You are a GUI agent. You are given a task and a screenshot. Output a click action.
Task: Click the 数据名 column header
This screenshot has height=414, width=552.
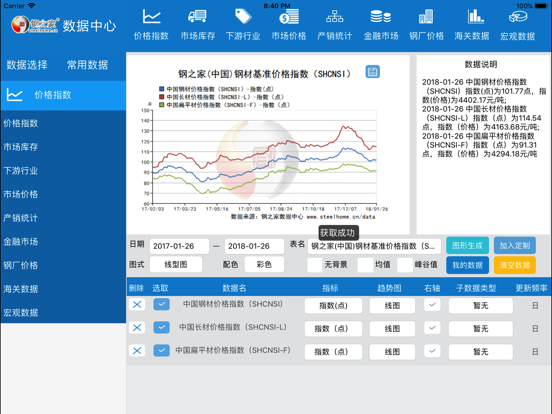[234, 288]
